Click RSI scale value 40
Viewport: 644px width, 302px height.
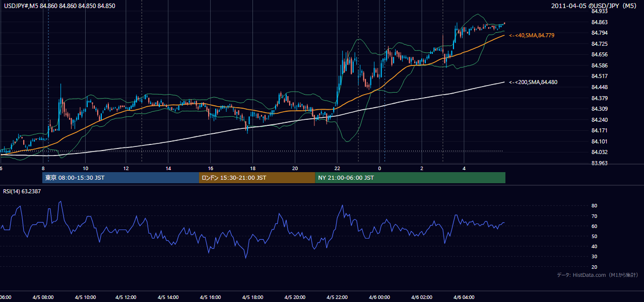coord(594,246)
